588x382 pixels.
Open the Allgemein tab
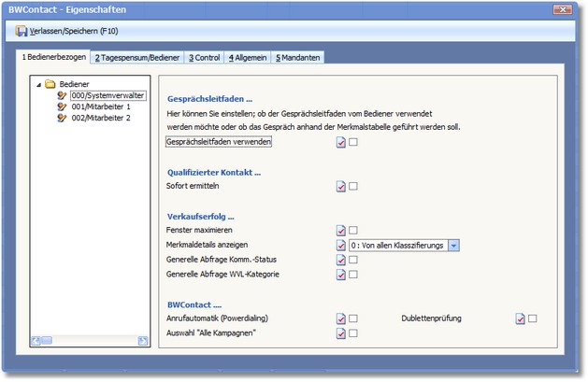point(248,57)
